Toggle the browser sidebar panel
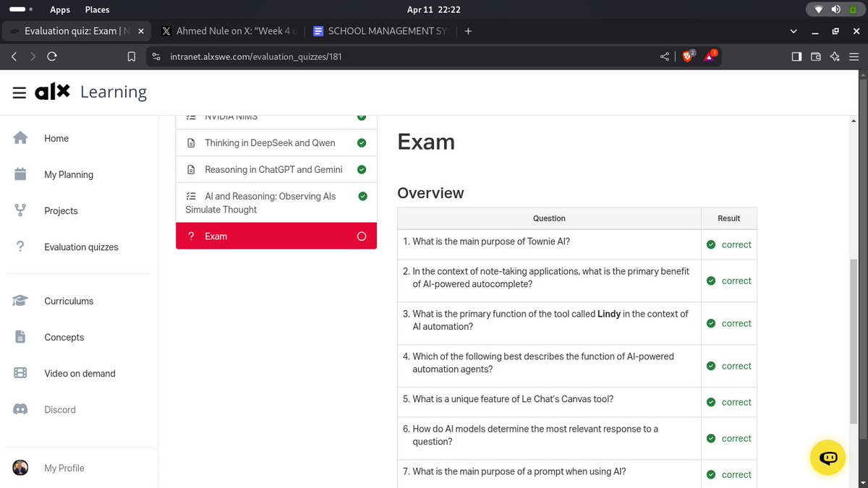Image resolution: width=868 pixels, height=488 pixels. point(796,56)
